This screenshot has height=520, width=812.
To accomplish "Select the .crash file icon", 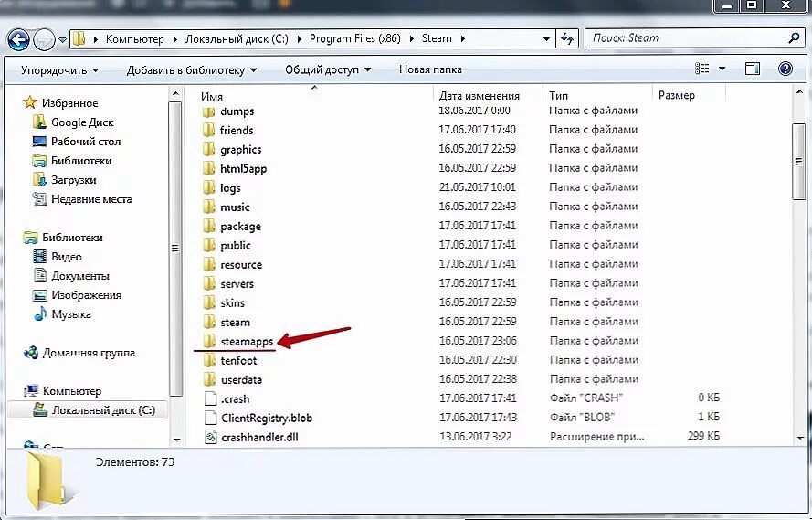I will [210, 398].
